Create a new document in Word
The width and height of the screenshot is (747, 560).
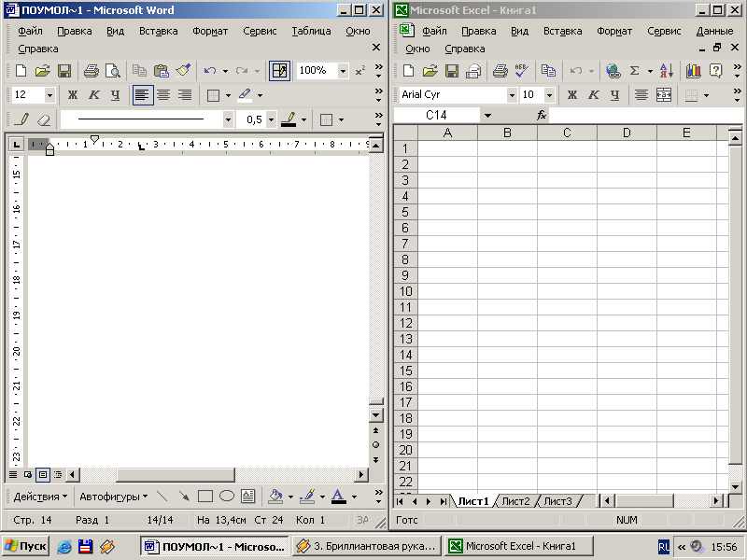point(21,71)
